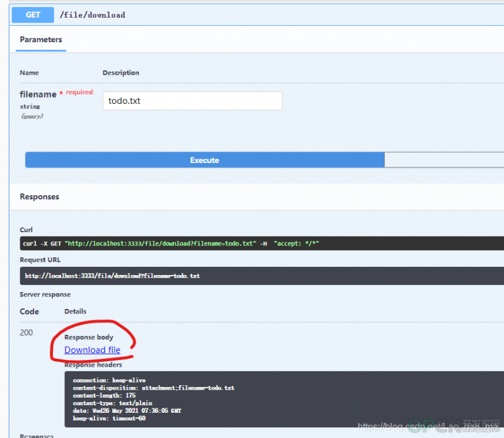The image size is (504, 438).
Task: Click the content-length: 175 header line
Action: [x=104, y=396]
